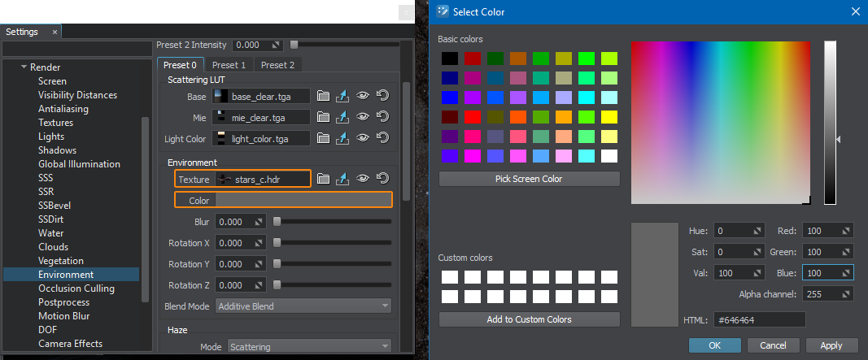Collapse the Render tree section
This screenshot has width=868, height=360.
pos(24,67)
